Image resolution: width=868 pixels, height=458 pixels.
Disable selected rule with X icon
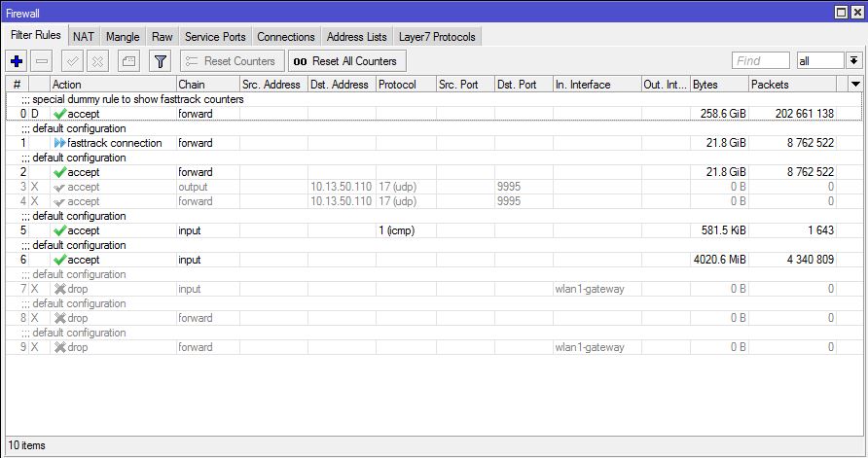97,61
